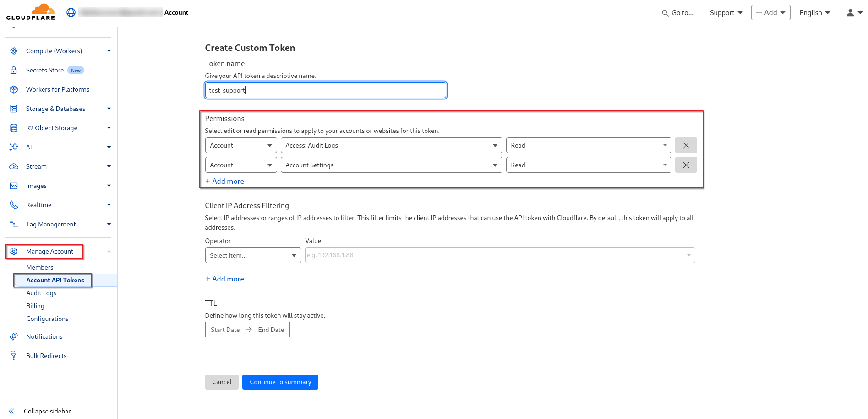Click the Cancel button
The width and height of the screenshot is (868, 419).
pyautogui.click(x=222, y=382)
